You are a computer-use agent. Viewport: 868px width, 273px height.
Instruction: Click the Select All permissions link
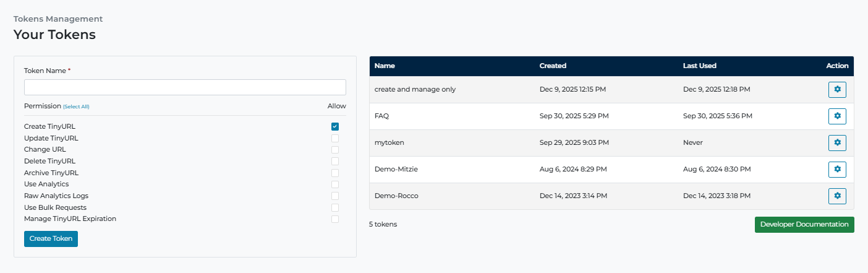(x=76, y=106)
